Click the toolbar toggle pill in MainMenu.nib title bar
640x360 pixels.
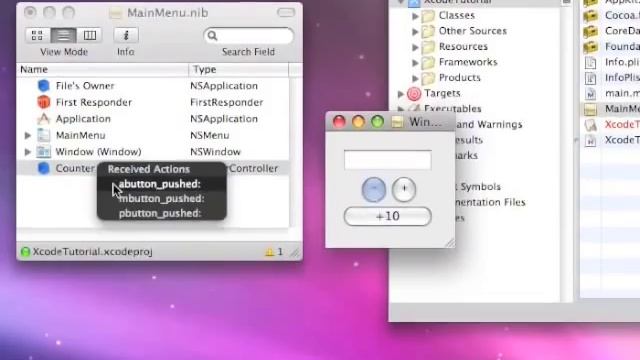coord(286,12)
